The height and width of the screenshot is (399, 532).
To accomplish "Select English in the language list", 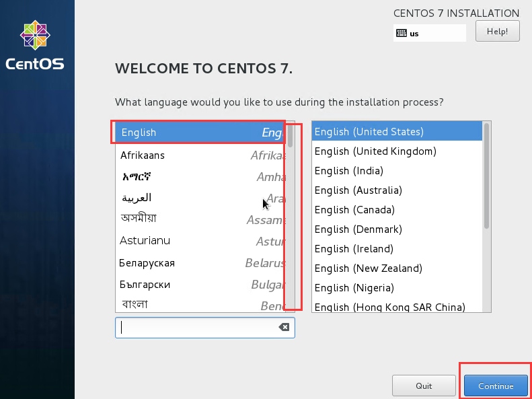I will coord(201,132).
